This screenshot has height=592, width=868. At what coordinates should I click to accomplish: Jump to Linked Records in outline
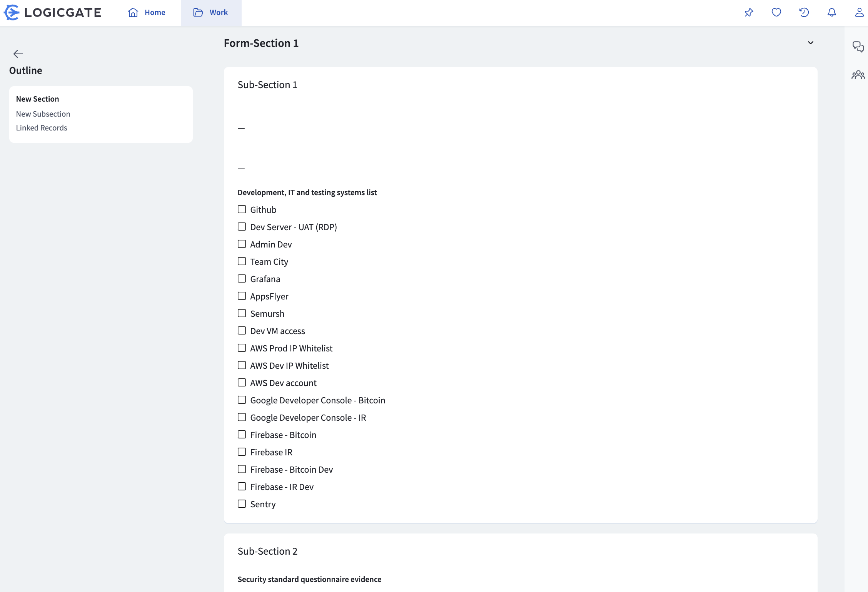tap(42, 128)
